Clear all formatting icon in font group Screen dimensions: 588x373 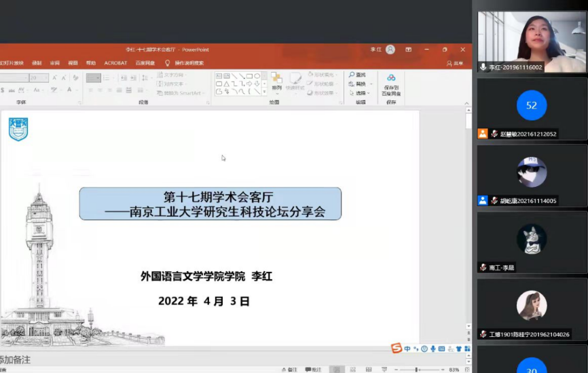point(75,77)
